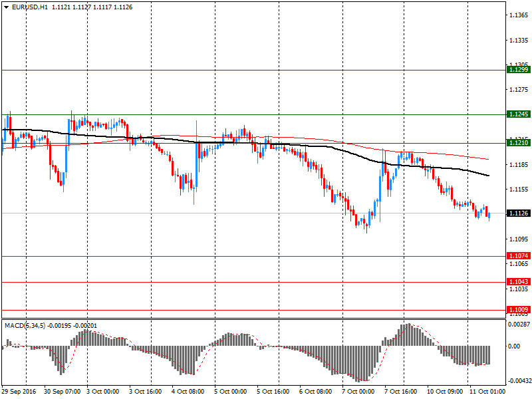Select the current price label 1.1126
Viewport: 532px width, 399px height.
[519, 213]
